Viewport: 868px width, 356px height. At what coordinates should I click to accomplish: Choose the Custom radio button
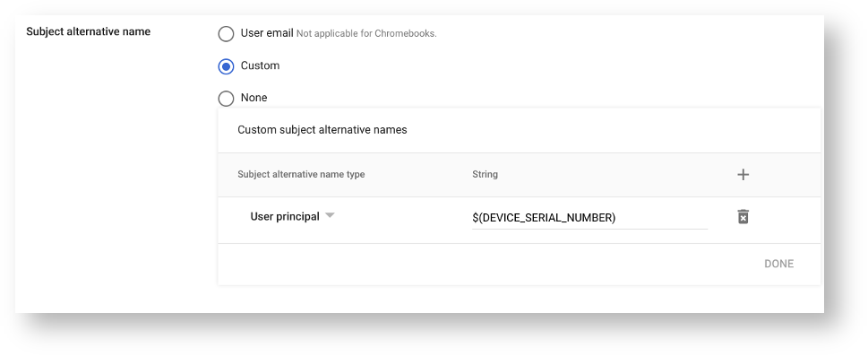(226, 66)
